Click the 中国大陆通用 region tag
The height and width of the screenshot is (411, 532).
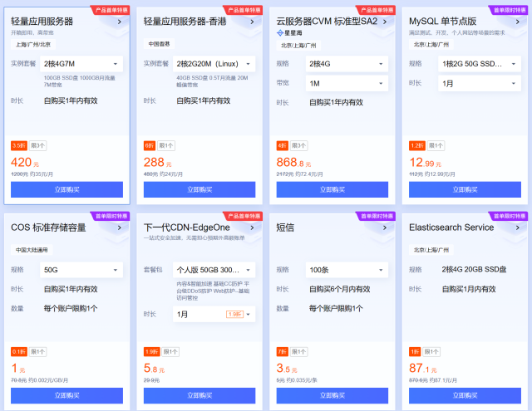[32, 250]
